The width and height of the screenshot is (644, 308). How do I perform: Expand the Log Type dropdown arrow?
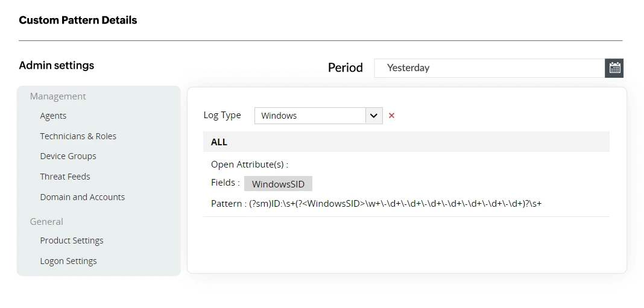pos(374,116)
